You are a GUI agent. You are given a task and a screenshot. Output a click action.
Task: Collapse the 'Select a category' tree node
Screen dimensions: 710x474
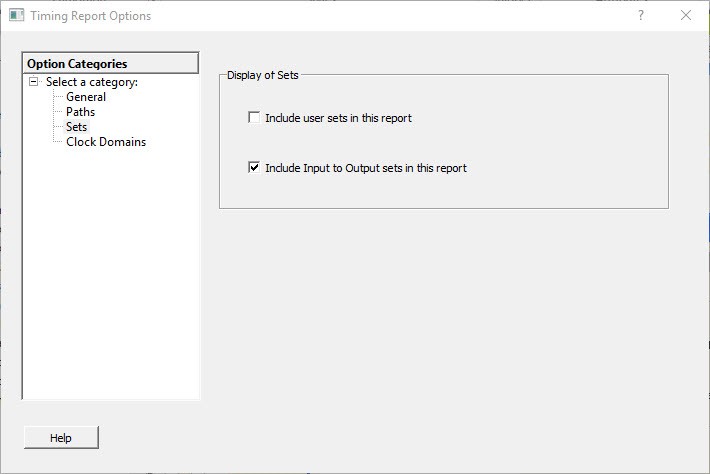(x=33, y=82)
